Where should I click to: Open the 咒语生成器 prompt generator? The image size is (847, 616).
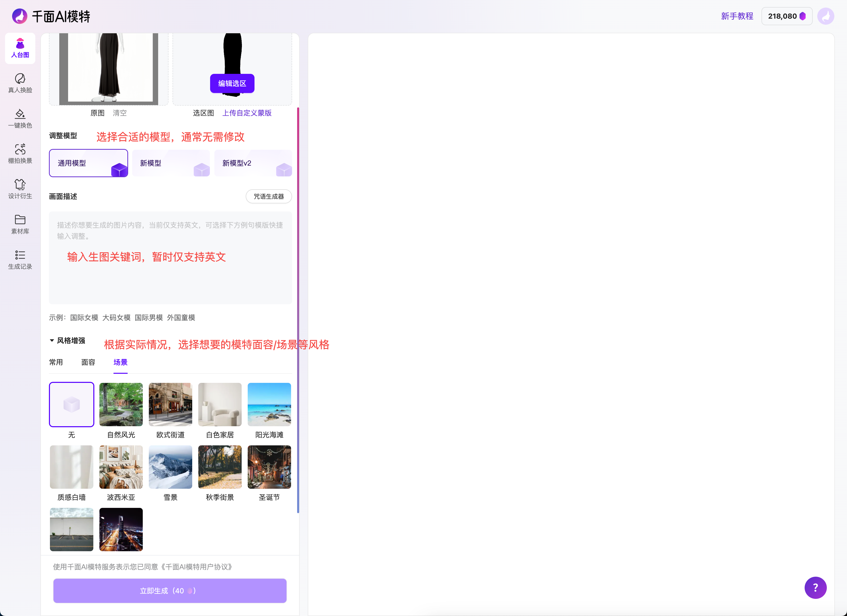click(269, 196)
